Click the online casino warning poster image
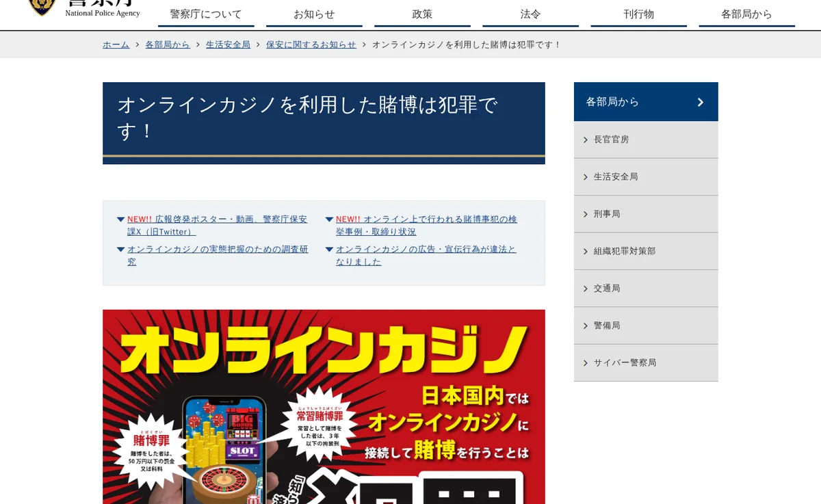 (x=324, y=407)
